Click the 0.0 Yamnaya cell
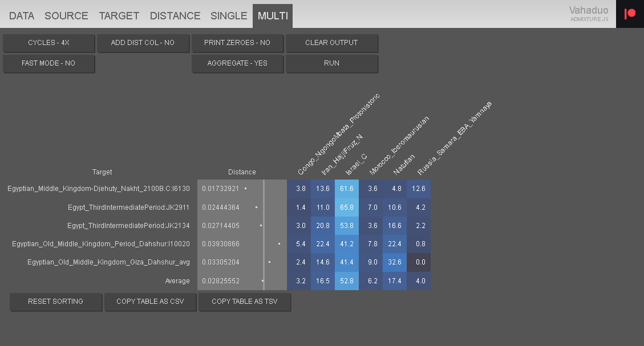This screenshot has height=346, width=644. click(x=419, y=262)
